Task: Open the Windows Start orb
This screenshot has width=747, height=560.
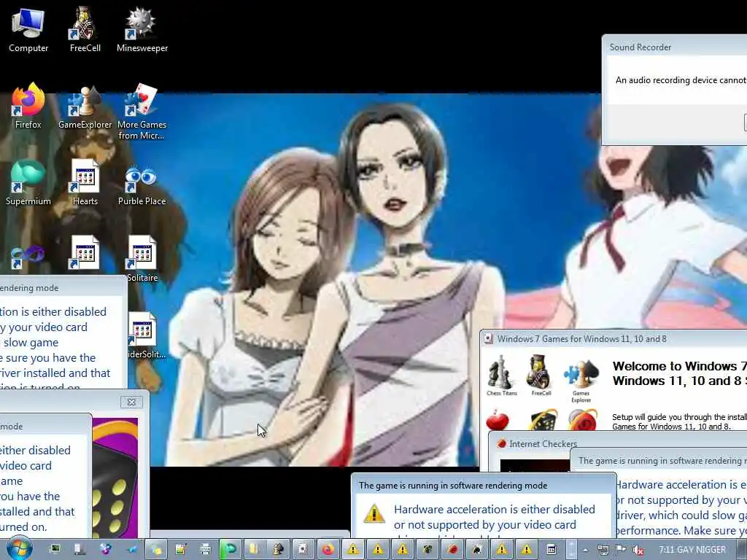Action: tap(19, 549)
